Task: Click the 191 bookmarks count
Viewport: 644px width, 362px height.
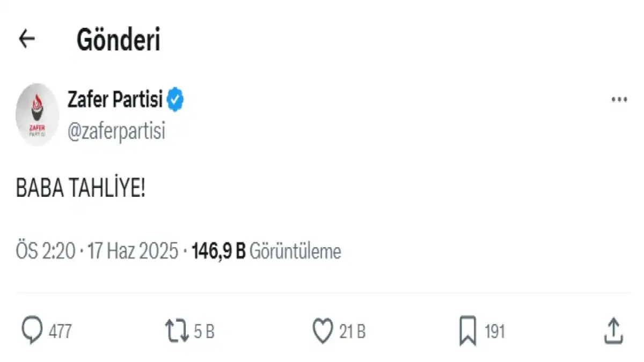Action: point(494,332)
